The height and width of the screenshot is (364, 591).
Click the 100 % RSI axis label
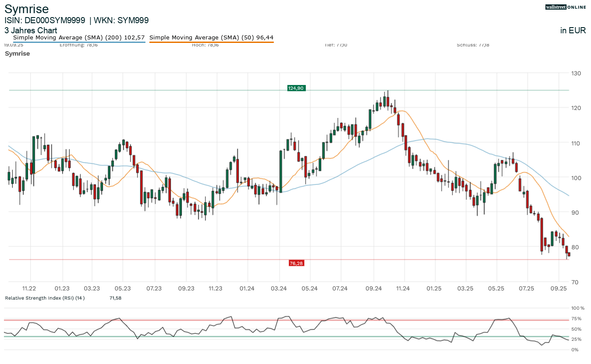(x=578, y=308)
